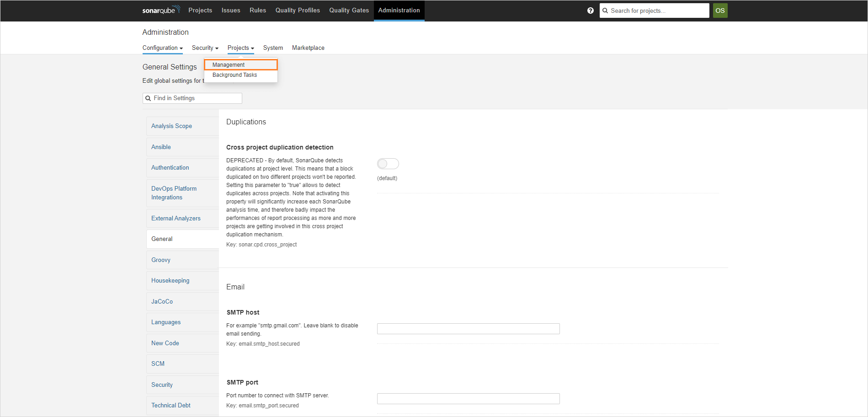This screenshot has height=417, width=868.
Task: Open the Housekeeping settings category
Action: (x=170, y=280)
